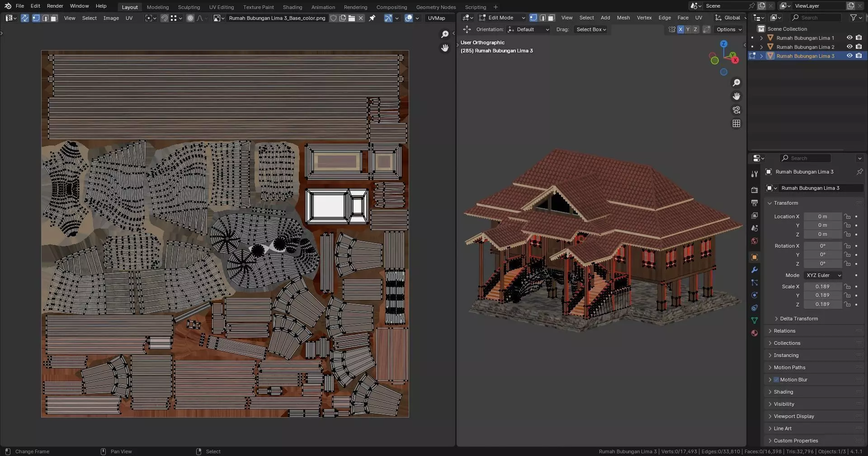
Task: Open the Edit Mode dropdown
Action: [x=502, y=18]
